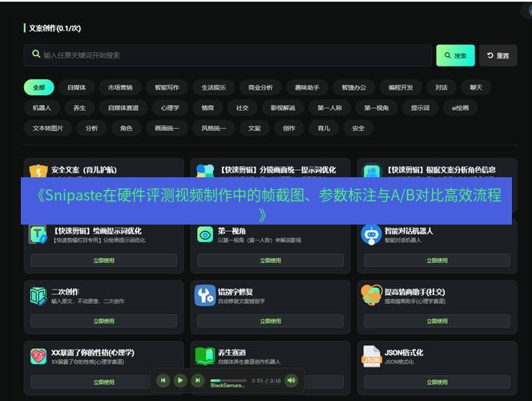Viewport: 532px width, 401px height.
Task: Mute the music player volume
Action: 291,380
